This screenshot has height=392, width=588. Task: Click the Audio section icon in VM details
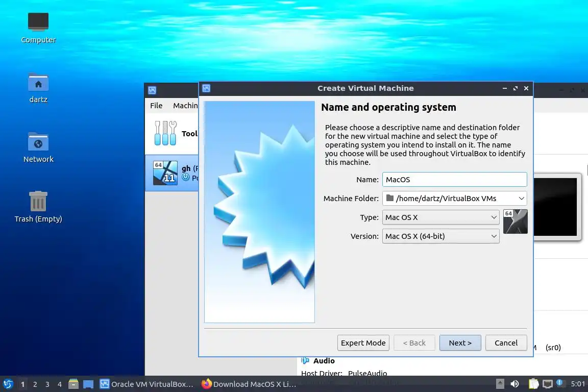coord(305,361)
